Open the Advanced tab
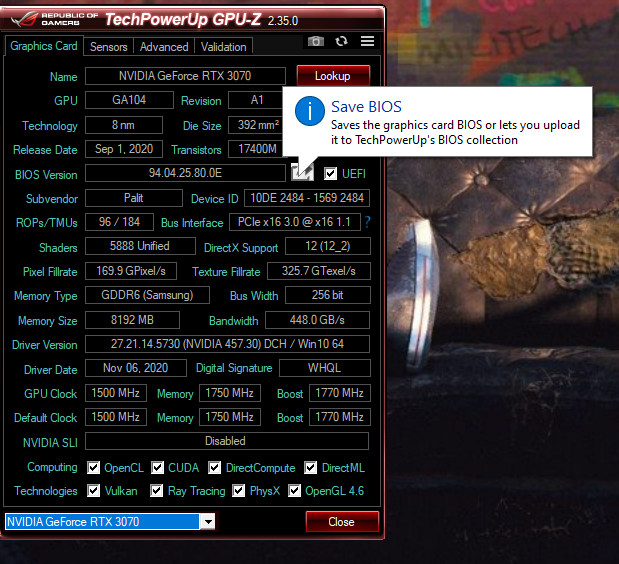Viewport: 619px width, 564px height. [x=164, y=47]
